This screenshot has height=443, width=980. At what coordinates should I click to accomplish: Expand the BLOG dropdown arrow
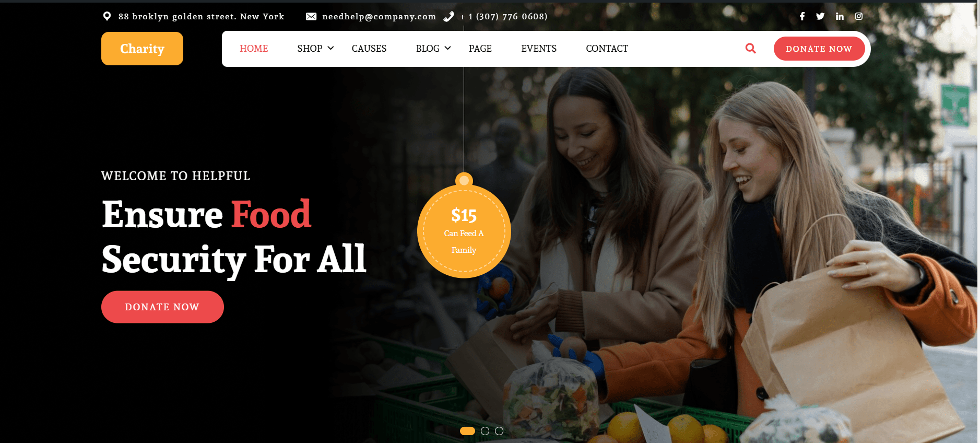click(447, 48)
